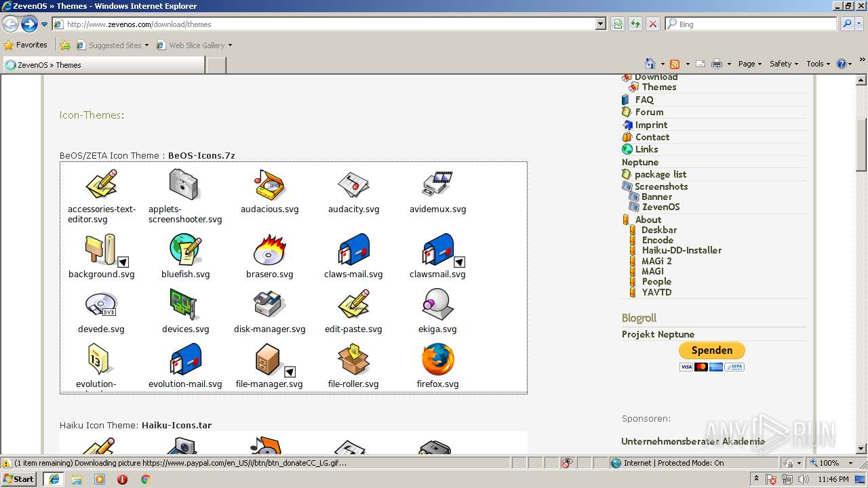Screen dimensions: 868x488
Task: Open the Tools menu
Action: [x=818, y=64]
